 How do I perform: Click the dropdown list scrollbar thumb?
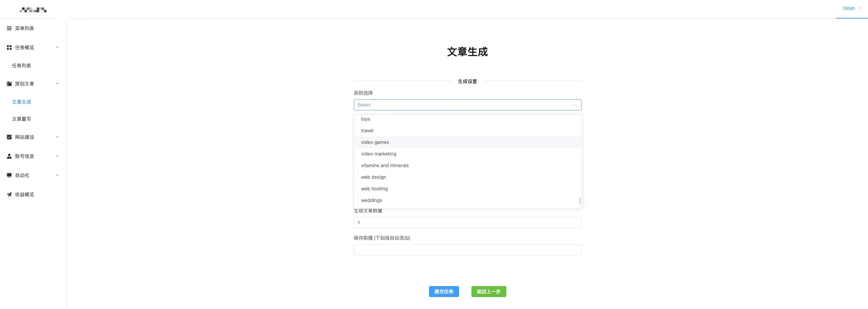[x=580, y=201]
